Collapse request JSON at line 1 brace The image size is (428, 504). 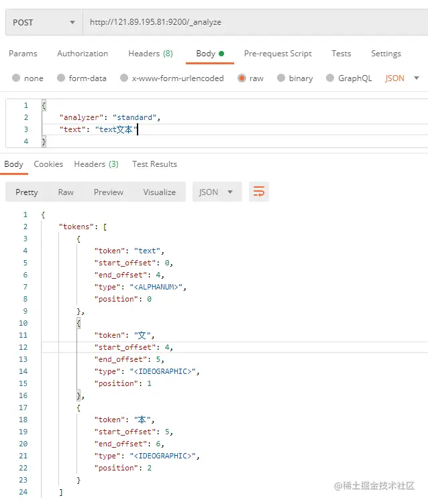pyautogui.click(x=44, y=105)
